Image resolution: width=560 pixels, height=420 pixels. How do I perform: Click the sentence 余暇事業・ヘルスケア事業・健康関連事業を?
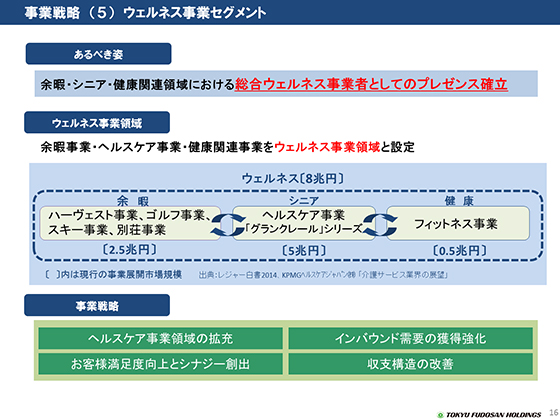click(157, 147)
